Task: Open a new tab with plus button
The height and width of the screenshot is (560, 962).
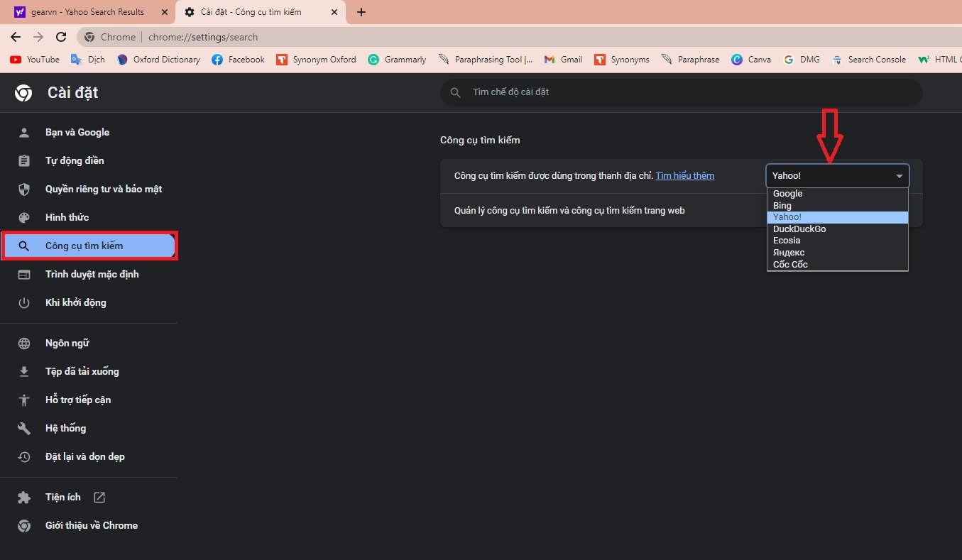Action: tap(361, 12)
